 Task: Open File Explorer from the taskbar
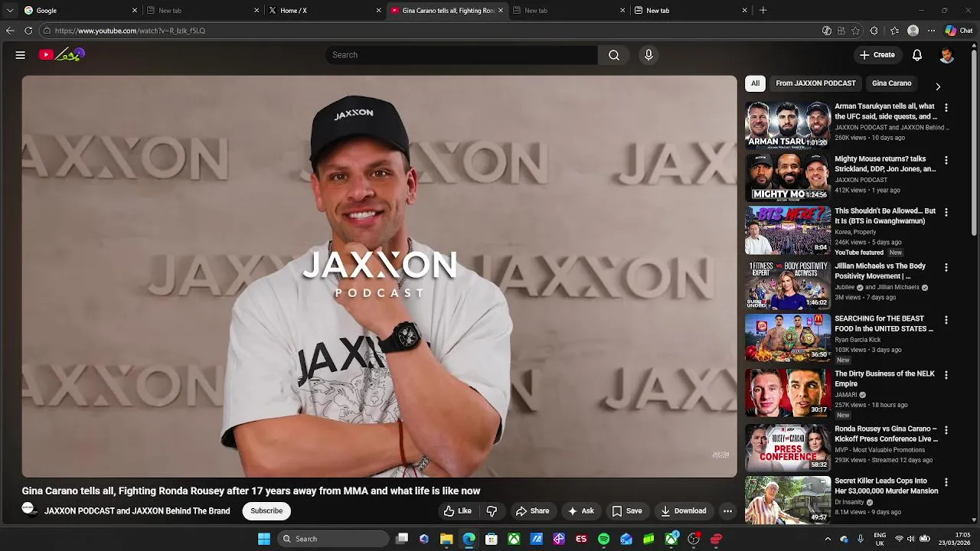tap(446, 539)
